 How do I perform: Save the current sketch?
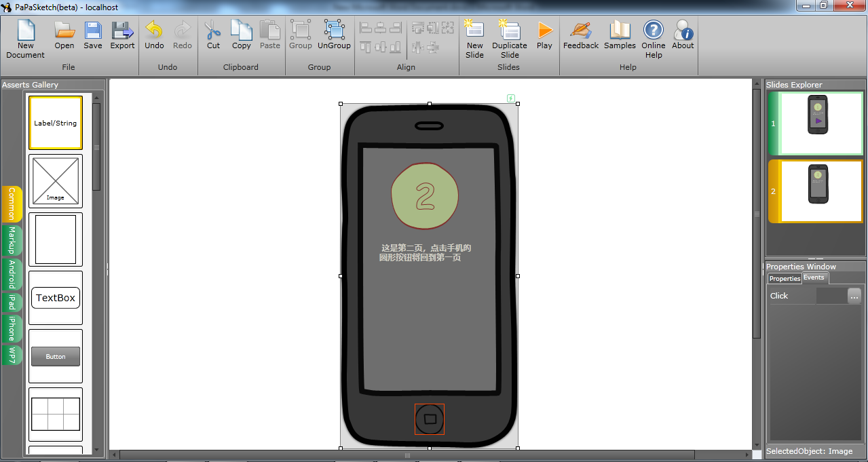point(93,35)
